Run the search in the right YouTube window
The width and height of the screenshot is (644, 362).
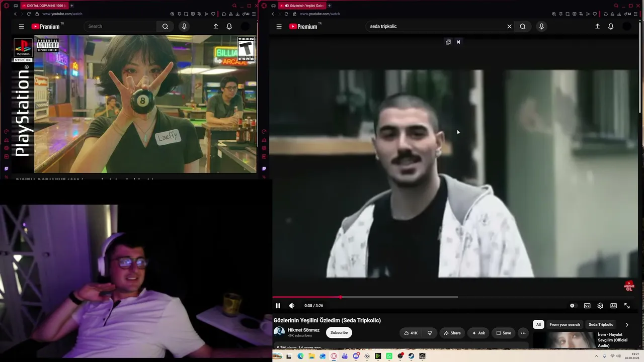[523, 26]
